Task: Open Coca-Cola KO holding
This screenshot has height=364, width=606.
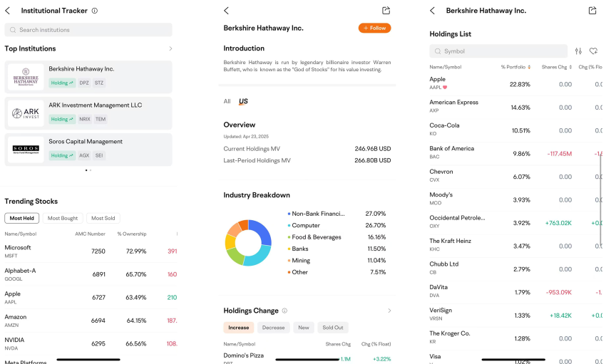Action: pos(515,131)
